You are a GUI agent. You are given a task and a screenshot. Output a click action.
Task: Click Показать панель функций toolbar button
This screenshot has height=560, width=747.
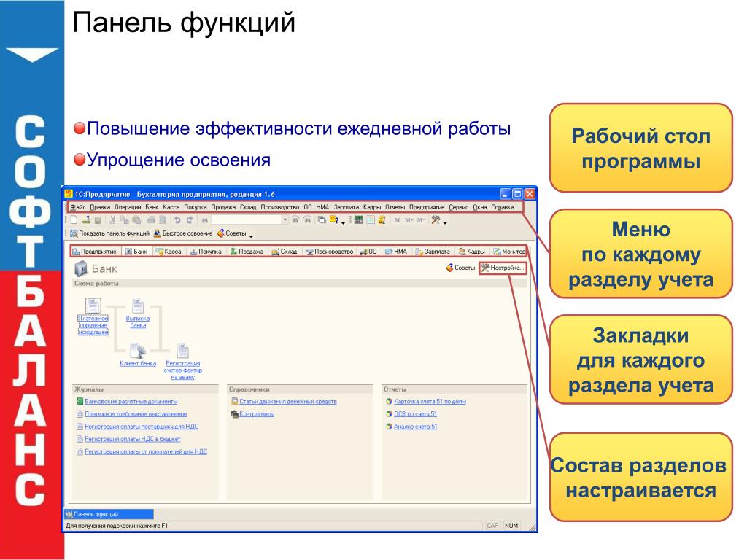pyautogui.click(x=109, y=233)
